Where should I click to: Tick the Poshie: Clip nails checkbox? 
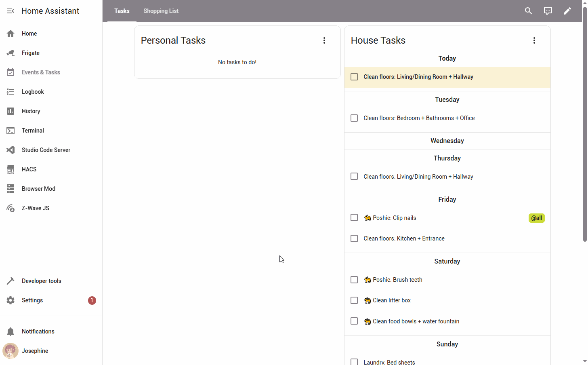354,218
